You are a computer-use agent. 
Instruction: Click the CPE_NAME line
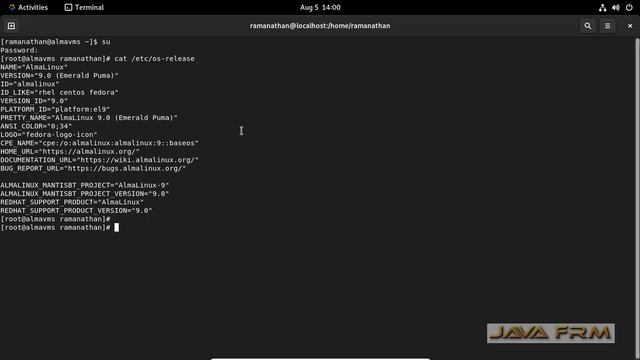pos(100,143)
